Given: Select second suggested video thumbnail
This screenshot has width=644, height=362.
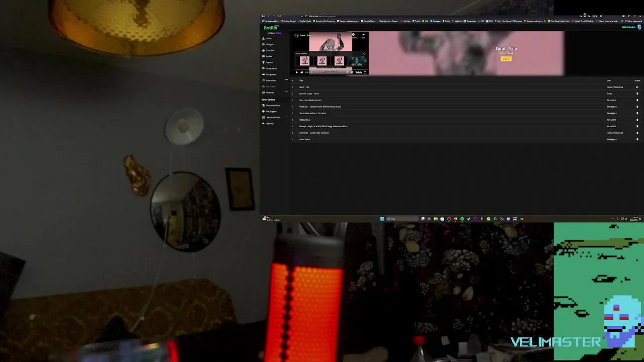Looking at the screenshot, I should [x=322, y=61].
